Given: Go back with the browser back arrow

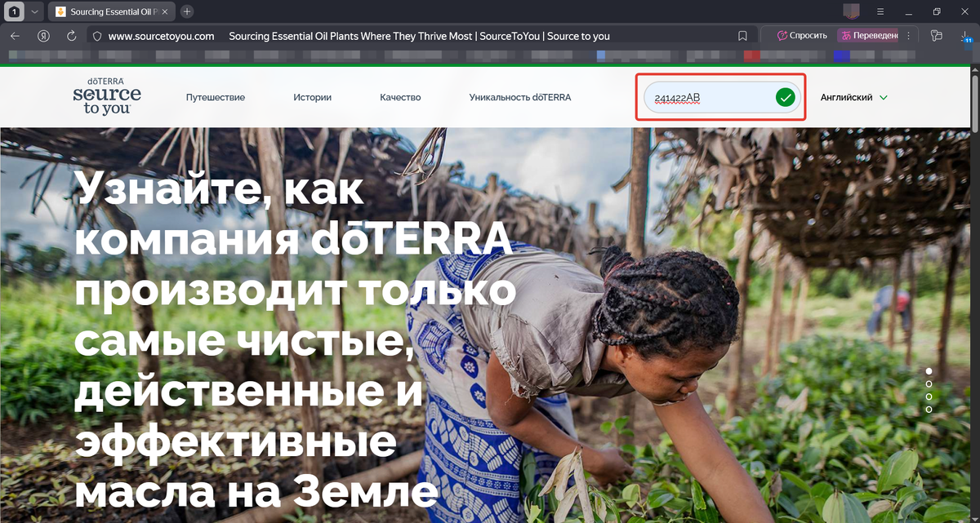Looking at the screenshot, I should click(16, 36).
